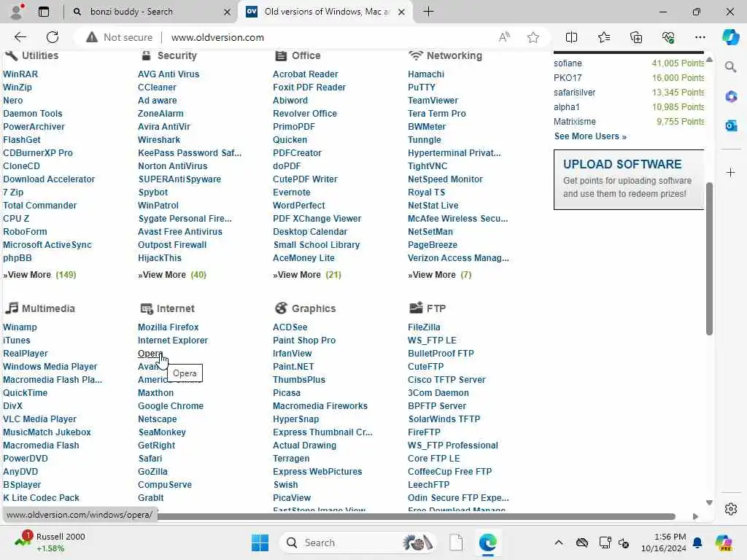Go back using the browser back arrow
747x560 pixels.
[20, 37]
